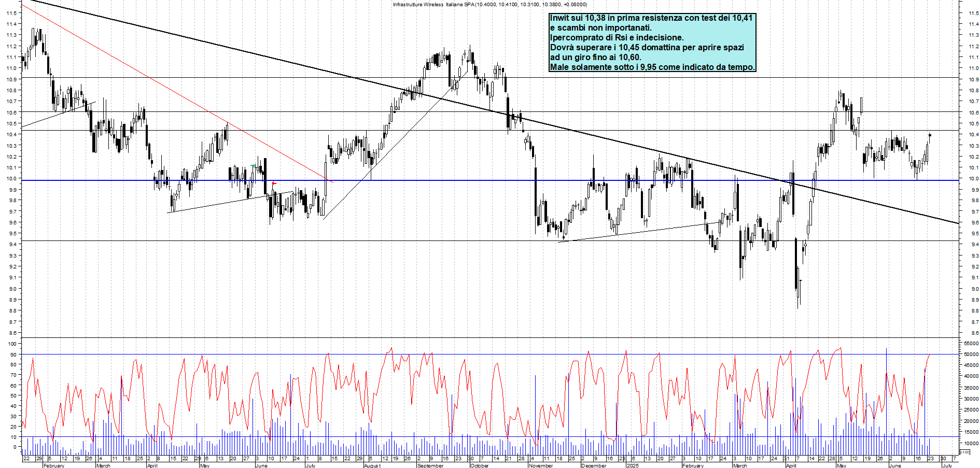The height and width of the screenshot is (468, 980).
Task: Click the September label on the date axis
Action: pyautogui.click(x=430, y=465)
